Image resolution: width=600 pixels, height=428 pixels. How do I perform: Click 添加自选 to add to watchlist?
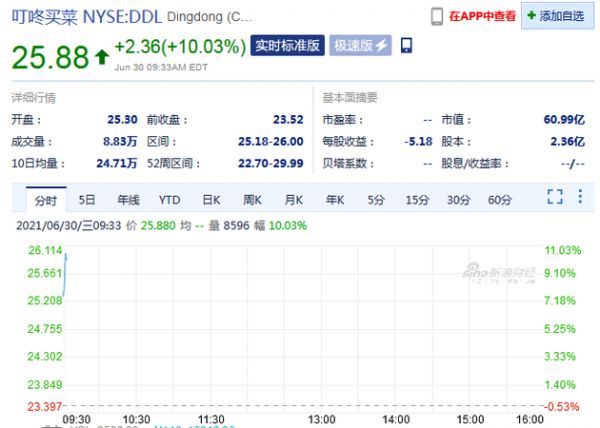click(557, 16)
